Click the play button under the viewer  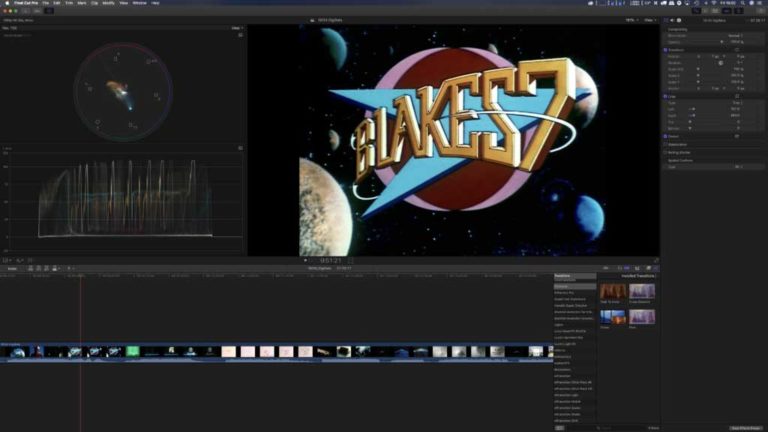click(x=305, y=261)
